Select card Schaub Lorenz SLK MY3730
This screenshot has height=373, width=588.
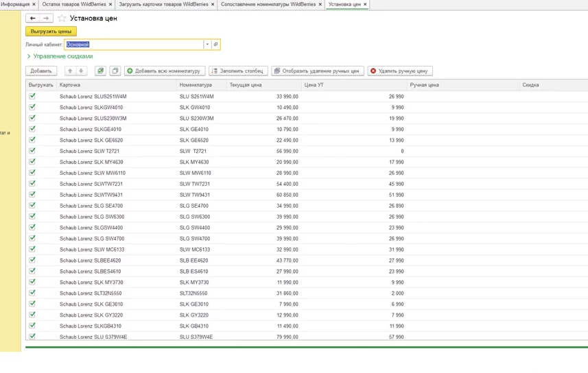[91, 282]
